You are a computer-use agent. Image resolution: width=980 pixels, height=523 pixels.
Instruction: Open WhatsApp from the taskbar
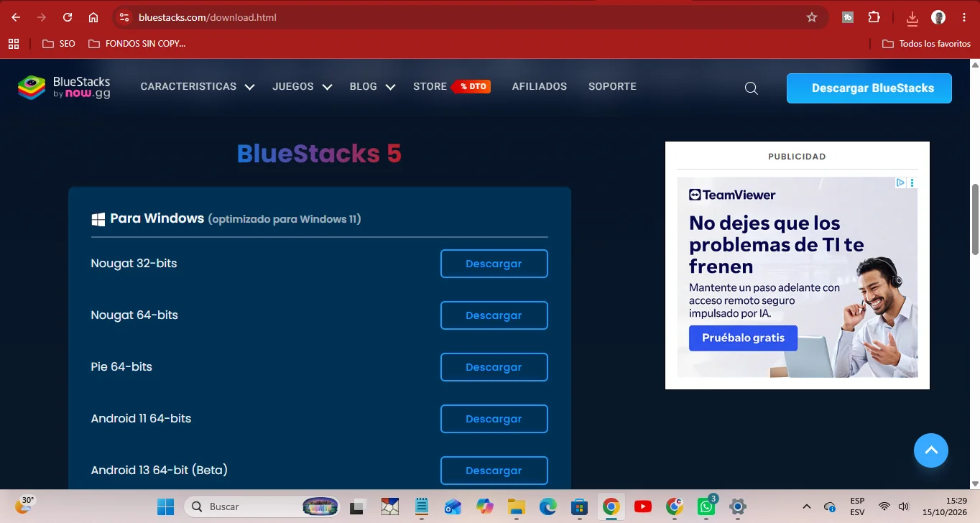point(706,506)
